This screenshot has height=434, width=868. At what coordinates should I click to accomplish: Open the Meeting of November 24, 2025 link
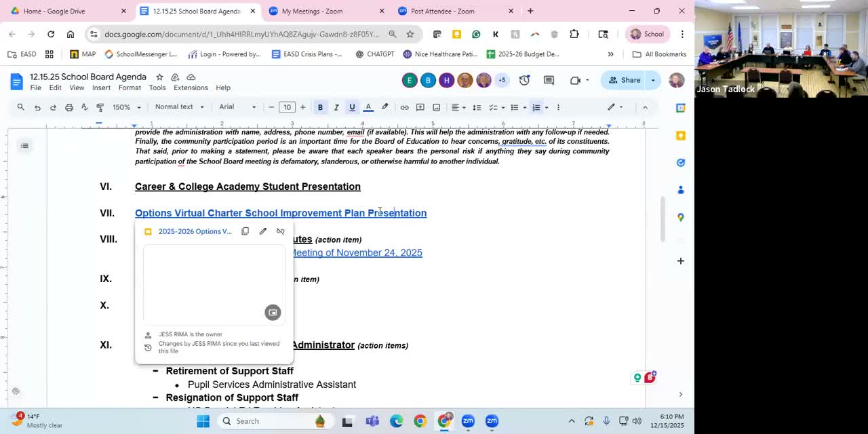357,252
